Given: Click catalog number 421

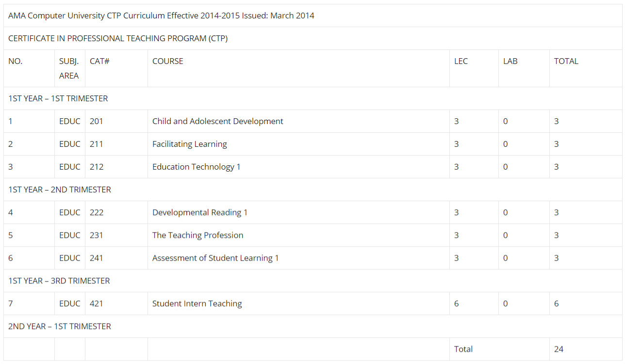Looking at the screenshot, I should [97, 303].
